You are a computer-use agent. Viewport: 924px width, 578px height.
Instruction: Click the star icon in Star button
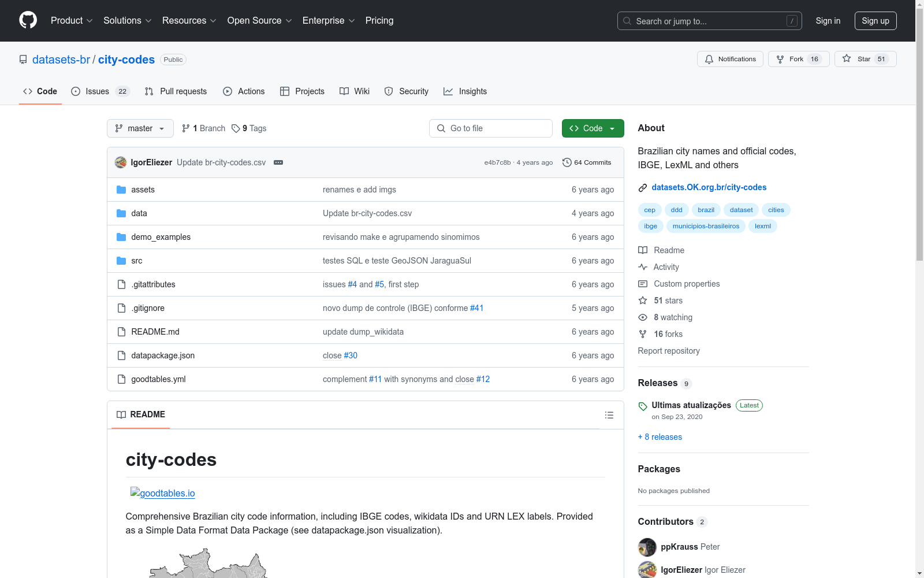point(847,58)
